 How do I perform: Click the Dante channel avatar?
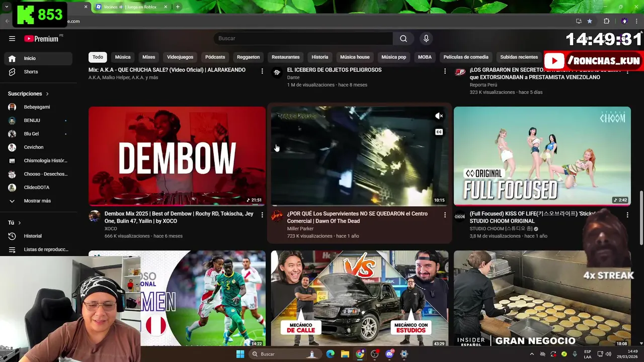[277, 72]
